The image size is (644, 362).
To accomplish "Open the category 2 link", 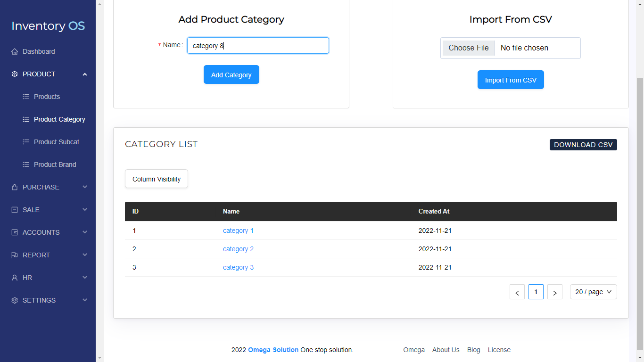I will click(x=238, y=249).
